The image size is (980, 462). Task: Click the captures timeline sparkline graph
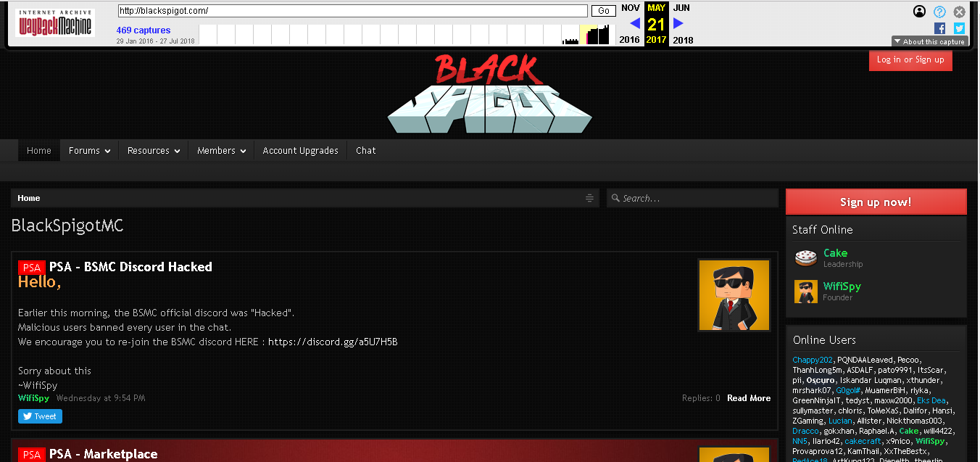pos(407,35)
